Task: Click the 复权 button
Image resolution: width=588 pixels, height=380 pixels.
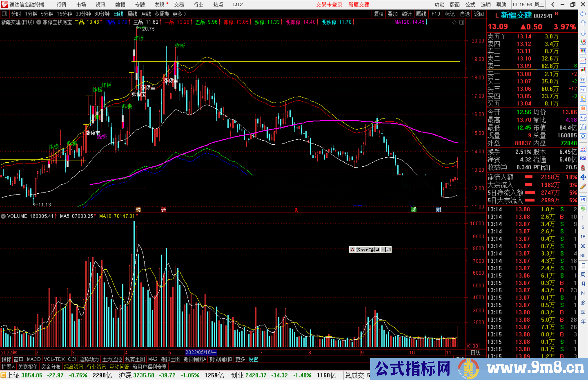Action: 379,14
